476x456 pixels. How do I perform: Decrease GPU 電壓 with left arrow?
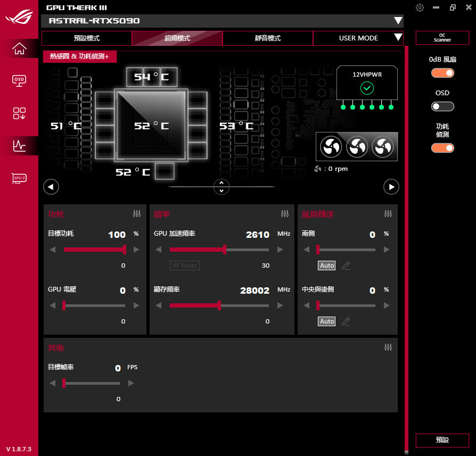click(x=53, y=305)
